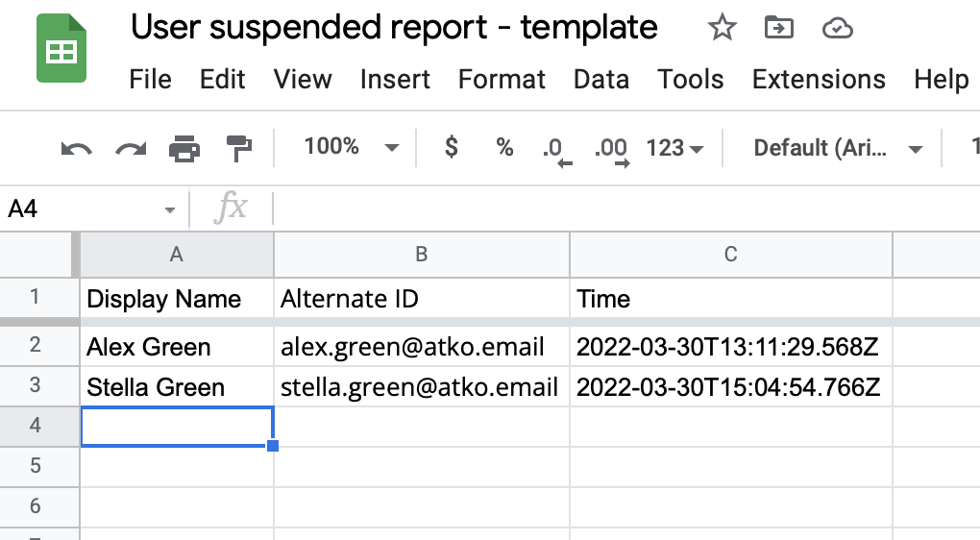Open the Default font family dropdown
Image resolution: width=980 pixels, height=540 pixels.
838,148
